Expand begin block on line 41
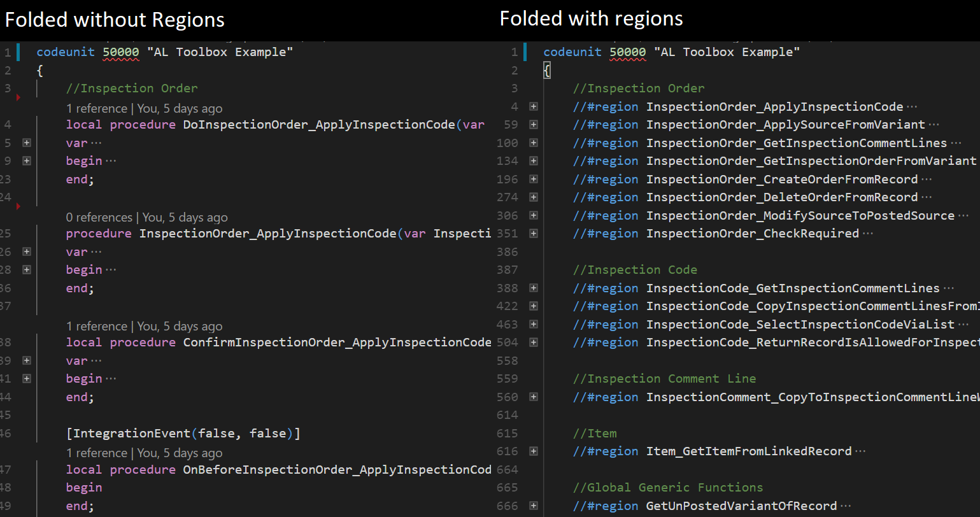Screen dimensions: 980x517 pos(27,379)
